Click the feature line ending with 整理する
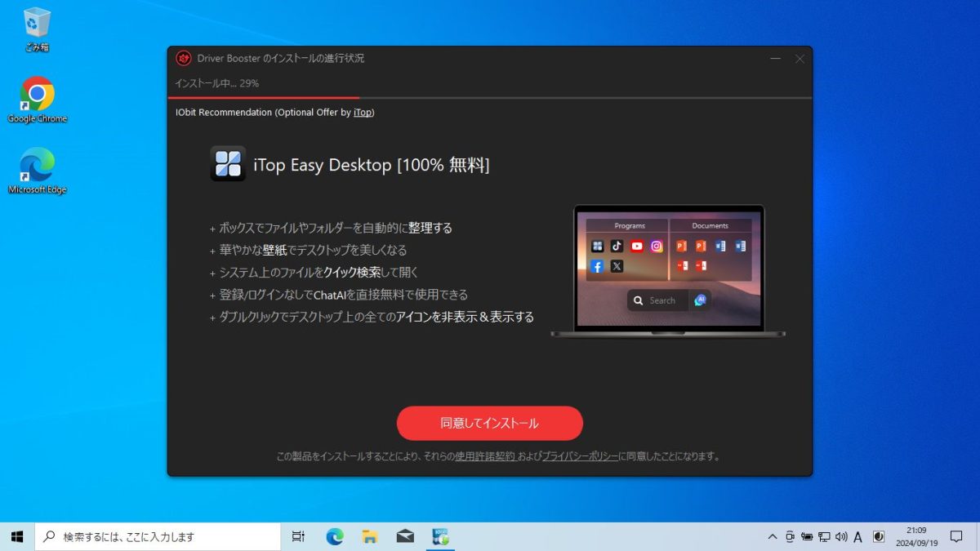 pyautogui.click(x=331, y=228)
